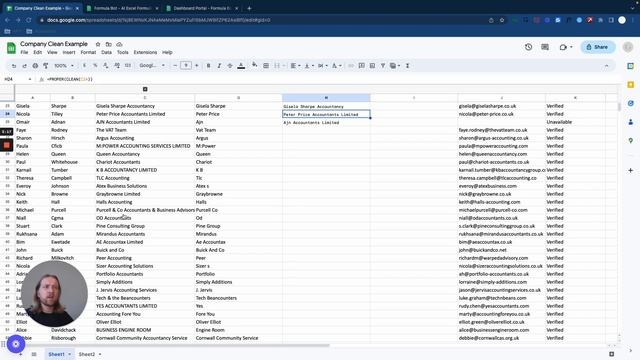Select cell with Peter Price Accountants Limited in column H

point(326,114)
